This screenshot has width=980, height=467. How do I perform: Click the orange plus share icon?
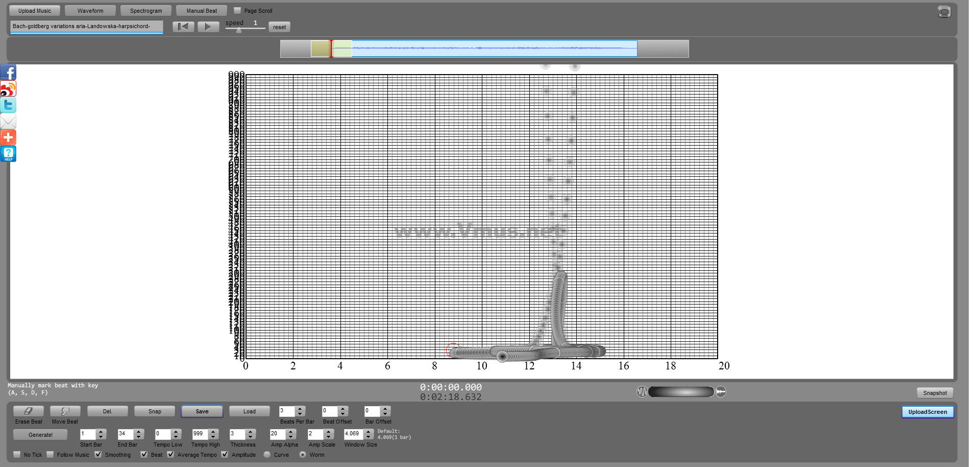click(x=8, y=137)
